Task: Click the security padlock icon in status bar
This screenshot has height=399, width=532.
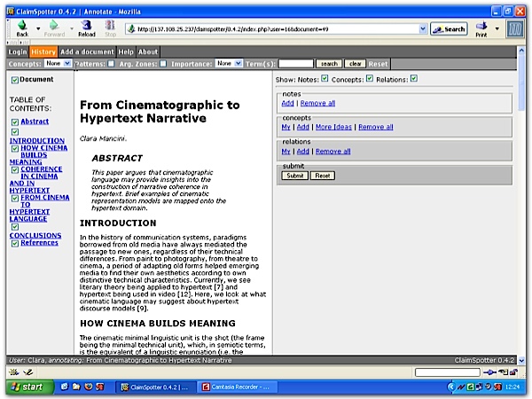Action: pos(513,372)
